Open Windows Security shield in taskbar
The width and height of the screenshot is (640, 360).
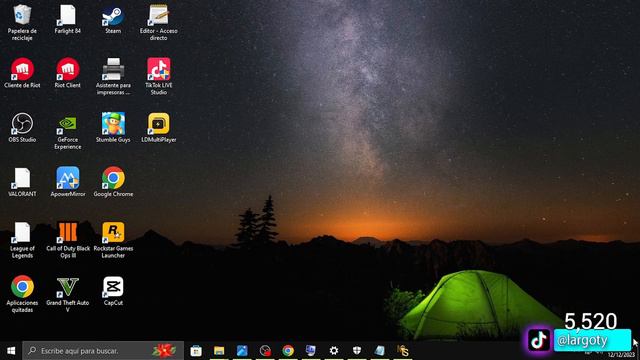(x=356, y=351)
